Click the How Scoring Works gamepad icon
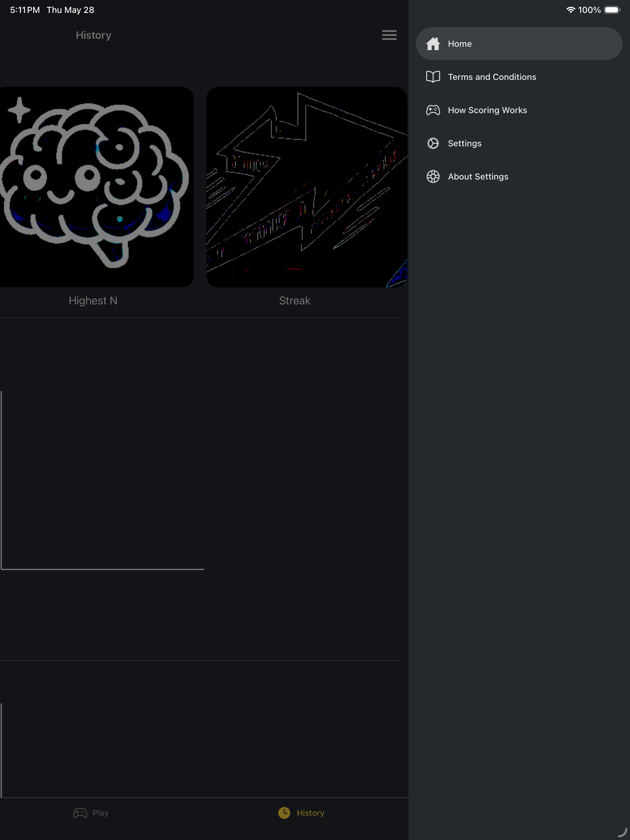The height and width of the screenshot is (840, 630). (x=433, y=110)
